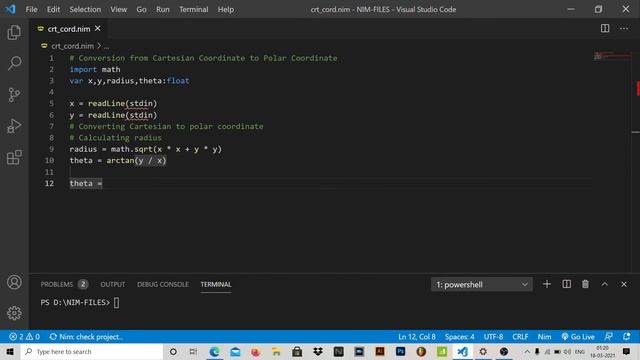640x360 pixels.
Task: Open the Manage gear icon
Action: pyautogui.click(x=14, y=313)
